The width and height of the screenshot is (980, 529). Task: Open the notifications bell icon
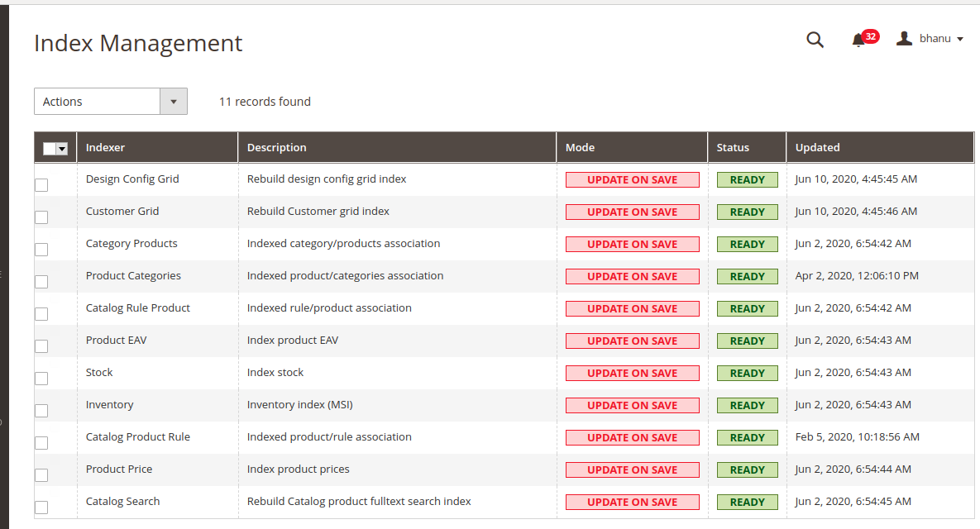click(857, 39)
